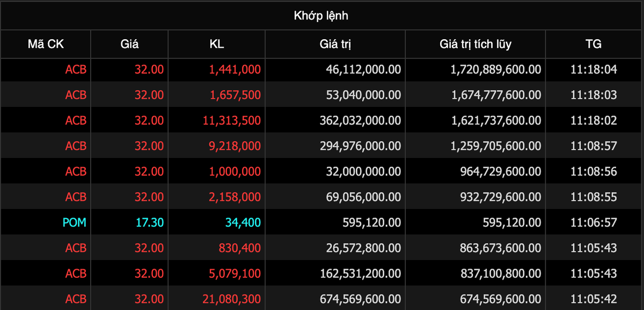Screen dimensions: 644x310
Task: Click the 11:06:57 timestamp
Action: coord(594,222)
